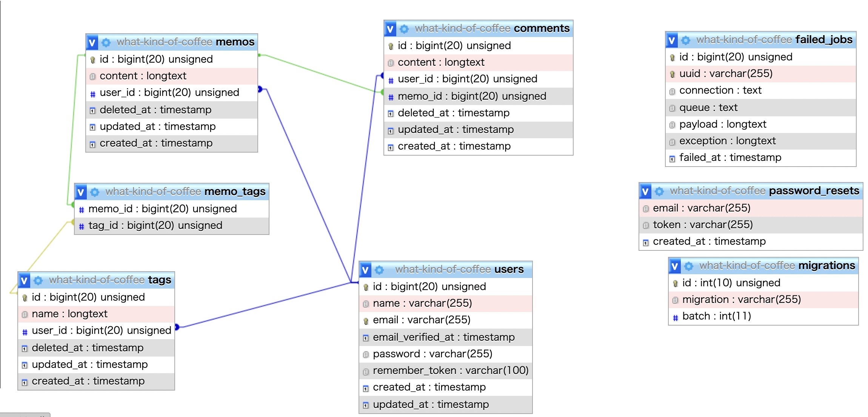The image size is (868, 417).
Task: Click the key icon next to failed_jobs uuid
Action: pyautogui.click(x=672, y=74)
